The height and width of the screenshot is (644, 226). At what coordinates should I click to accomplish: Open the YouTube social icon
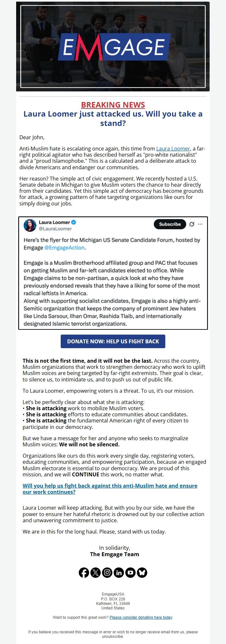coord(130,573)
